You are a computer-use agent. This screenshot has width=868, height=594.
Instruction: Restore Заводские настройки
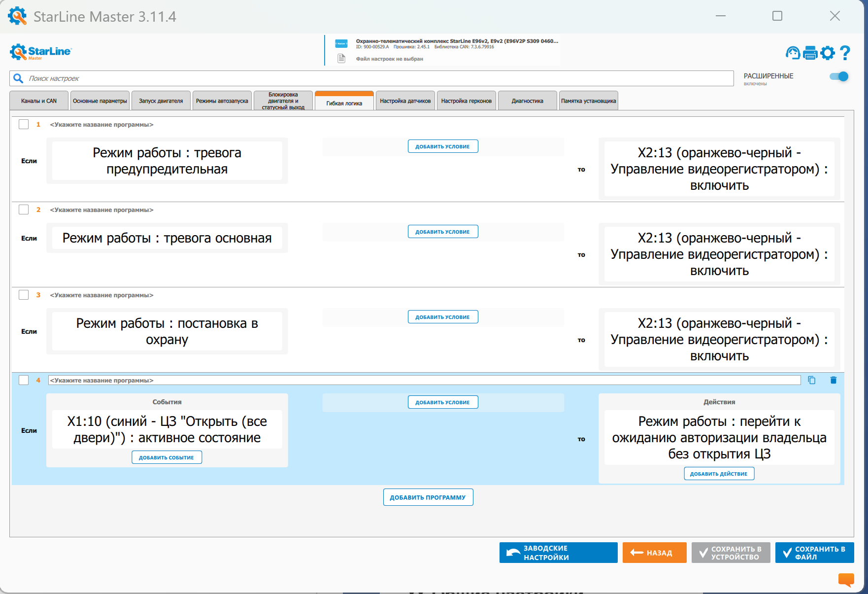coord(559,553)
